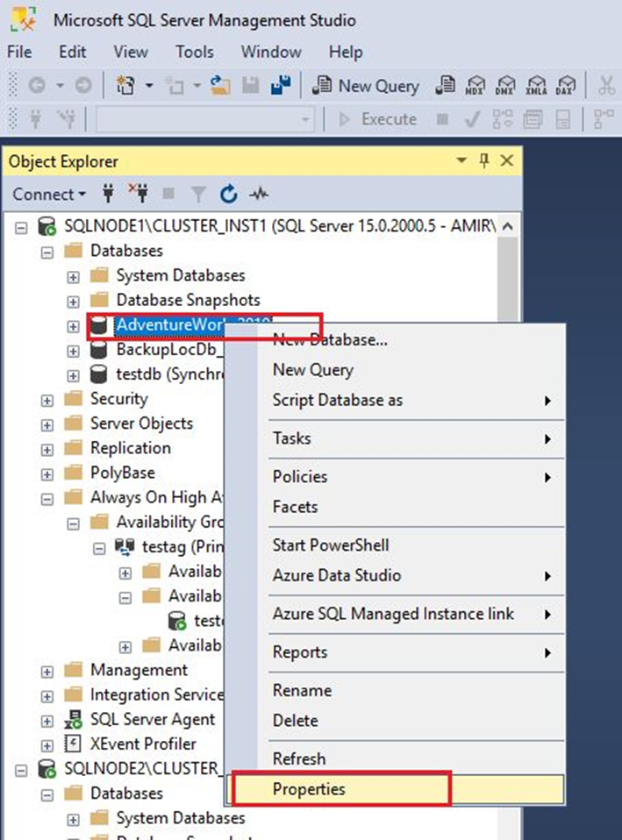This screenshot has height=840, width=622.
Task: Click the Connect Object Explorer plug icon
Action: click(x=109, y=194)
